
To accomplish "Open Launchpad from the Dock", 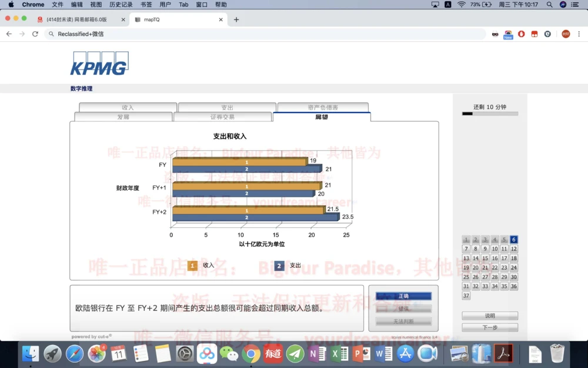I will [x=52, y=354].
